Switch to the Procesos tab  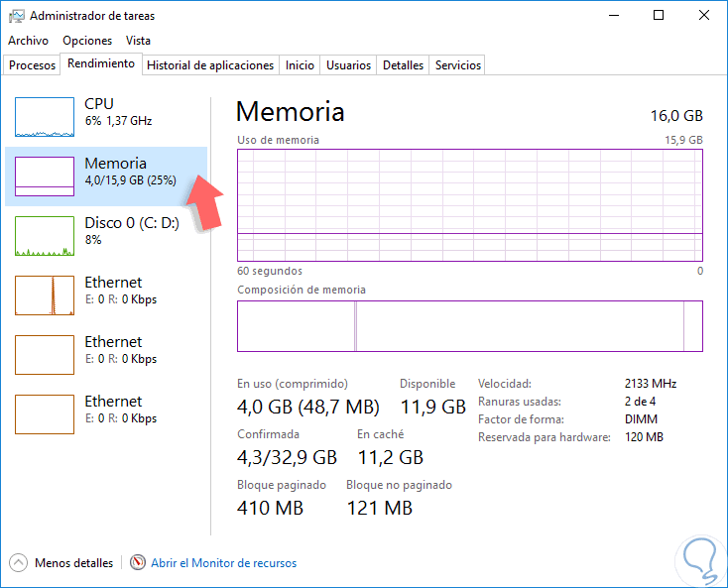click(x=32, y=65)
